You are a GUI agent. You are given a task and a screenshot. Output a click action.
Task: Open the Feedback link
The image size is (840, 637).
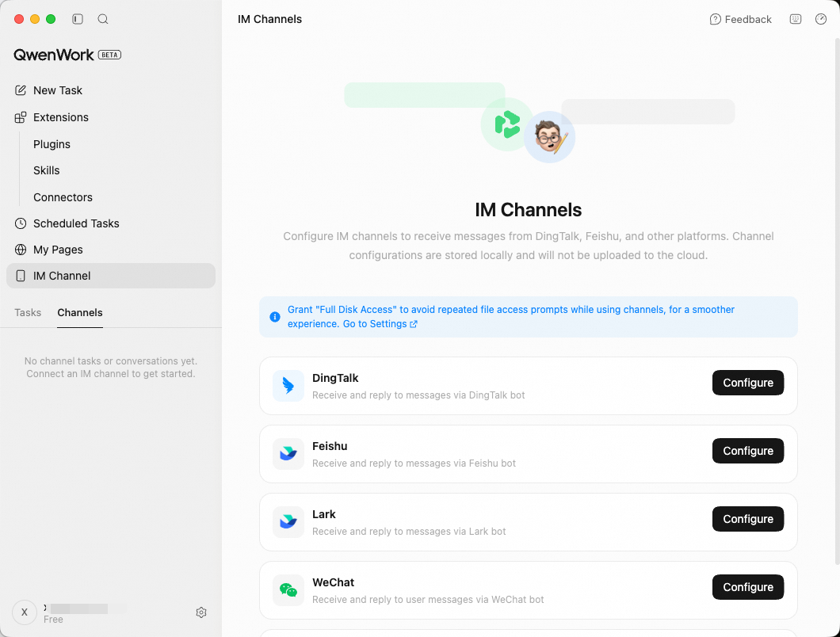pos(741,19)
